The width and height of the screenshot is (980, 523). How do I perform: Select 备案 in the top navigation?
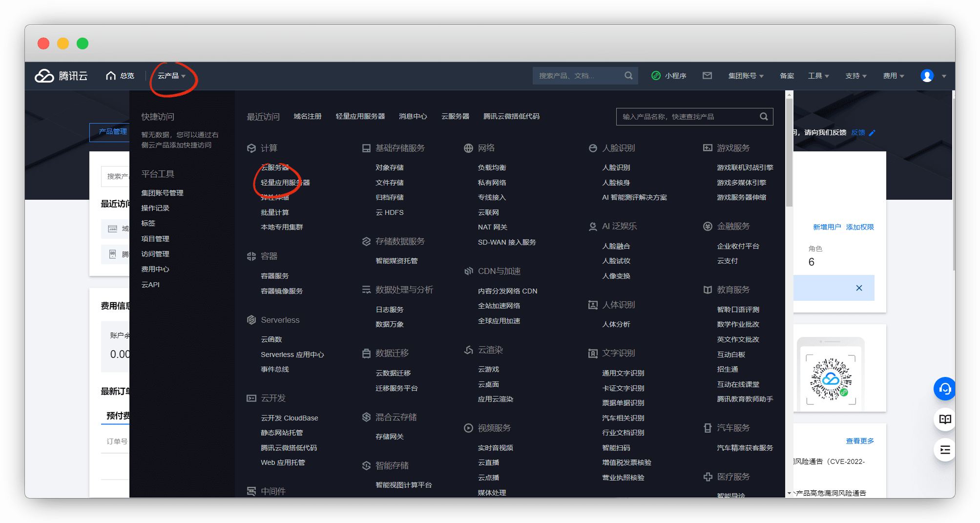tap(787, 76)
